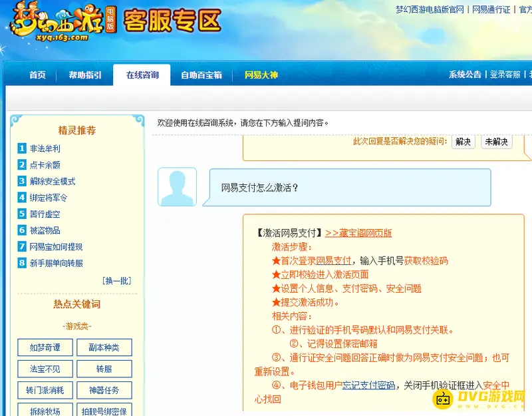
Task: Open the 解除安全模式 topic
Action: 53,181
